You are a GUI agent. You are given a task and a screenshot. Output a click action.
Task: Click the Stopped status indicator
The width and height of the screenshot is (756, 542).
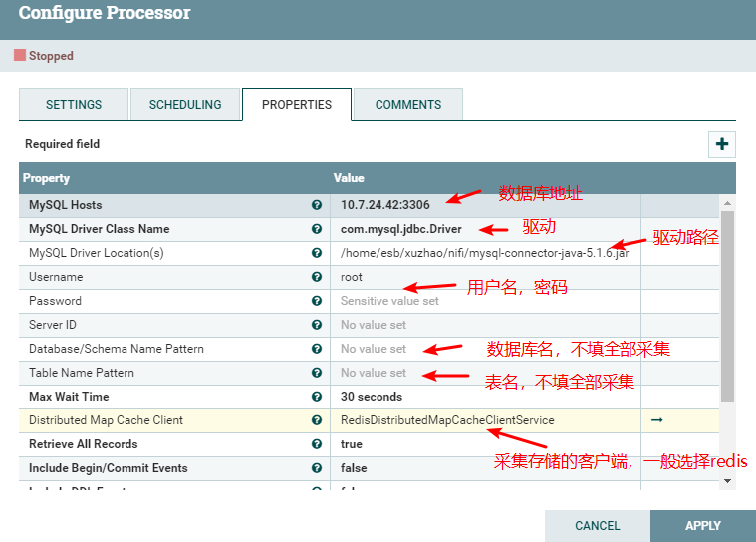coord(44,56)
